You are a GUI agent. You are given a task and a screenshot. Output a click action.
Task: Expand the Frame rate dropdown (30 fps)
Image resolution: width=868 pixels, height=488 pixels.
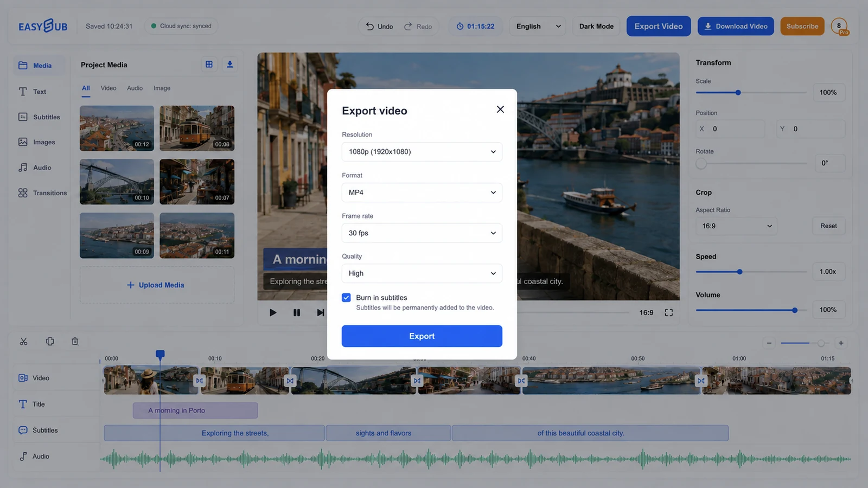(422, 233)
